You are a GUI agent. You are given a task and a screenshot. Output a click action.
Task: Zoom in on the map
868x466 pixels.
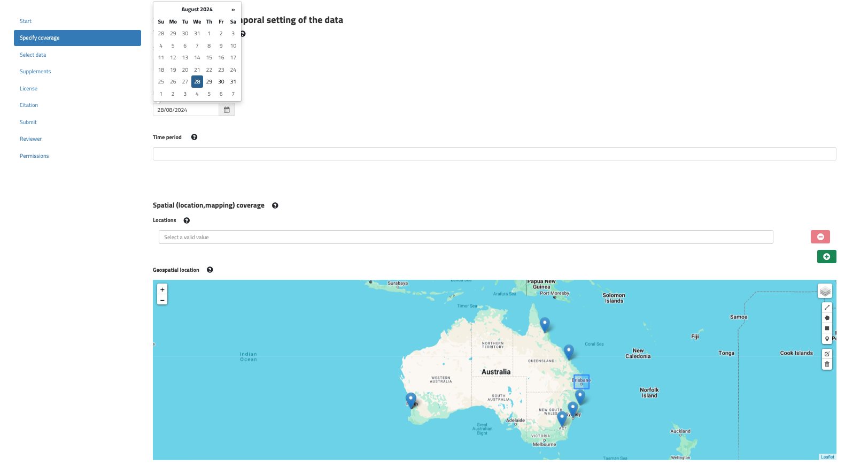pos(162,289)
